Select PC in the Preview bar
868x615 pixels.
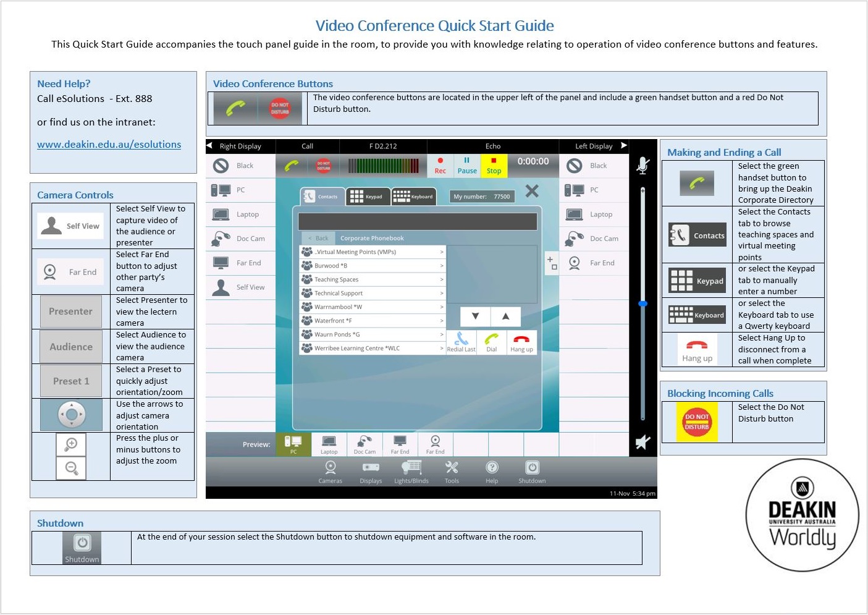tap(293, 444)
